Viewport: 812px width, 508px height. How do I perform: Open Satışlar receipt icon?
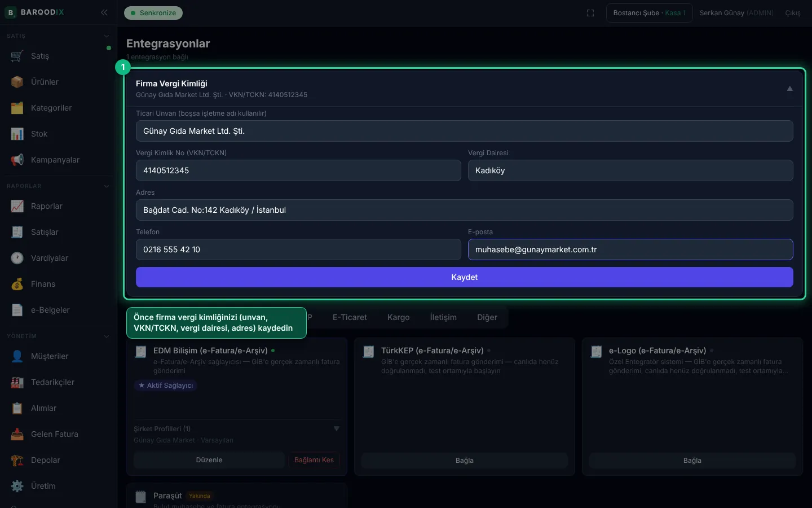click(x=17, y=232)
